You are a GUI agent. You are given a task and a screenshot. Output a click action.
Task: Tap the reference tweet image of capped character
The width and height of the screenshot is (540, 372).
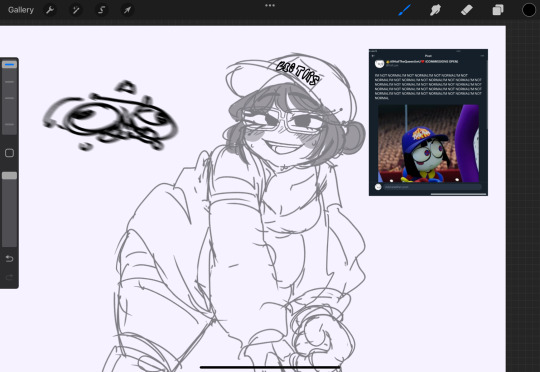coord(428,143)
